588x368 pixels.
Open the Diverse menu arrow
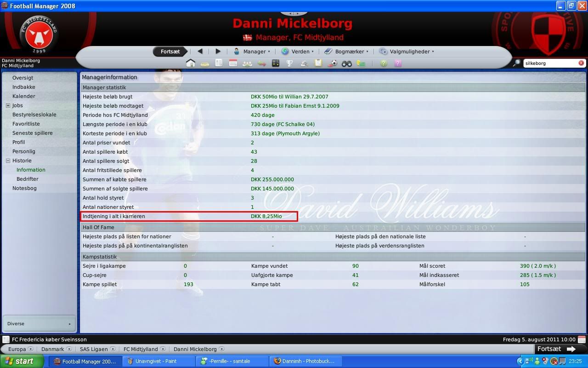pos(70,324)
